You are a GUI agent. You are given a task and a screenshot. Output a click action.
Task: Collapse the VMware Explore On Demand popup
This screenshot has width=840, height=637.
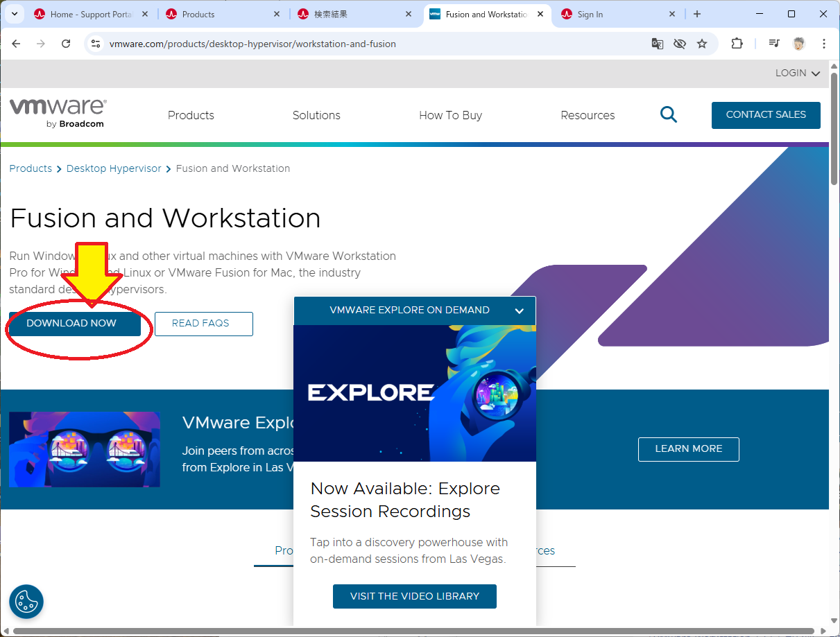pyautogui.click(x=519, y=311)
